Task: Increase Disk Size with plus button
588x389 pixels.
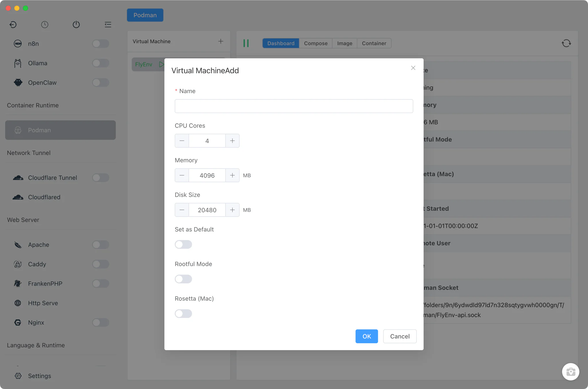Action: [232, 210]
